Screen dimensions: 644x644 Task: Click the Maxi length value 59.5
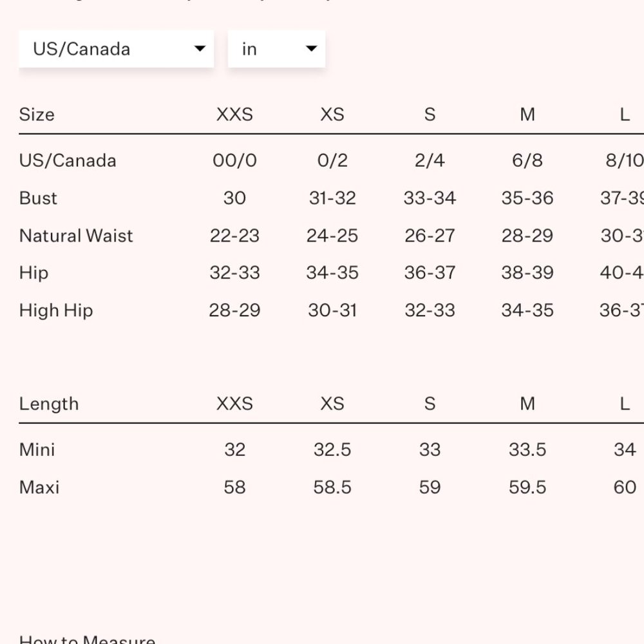pyautogui.click(x=527, y=488)
